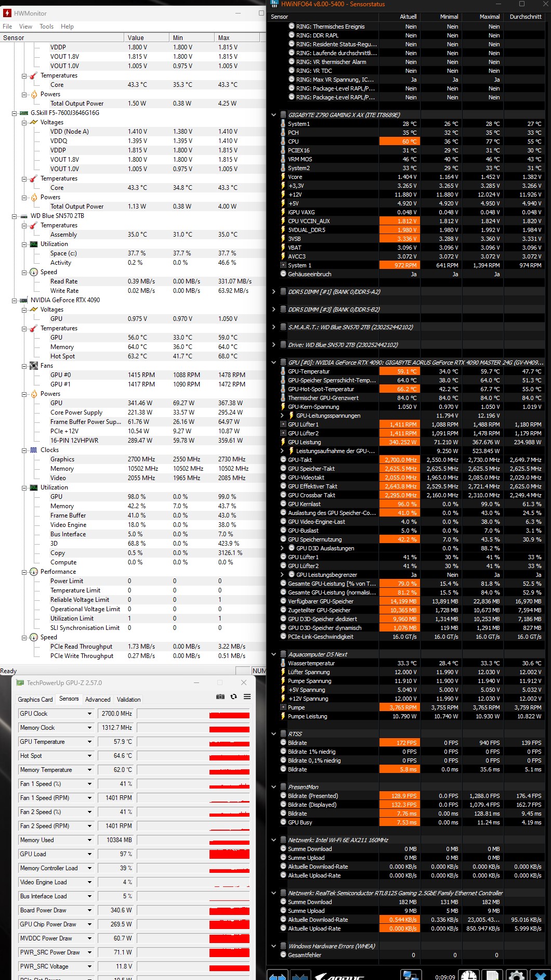
Task: Expand the GPU-Leitungsspannungen sub-group
Action: point(282,416)
